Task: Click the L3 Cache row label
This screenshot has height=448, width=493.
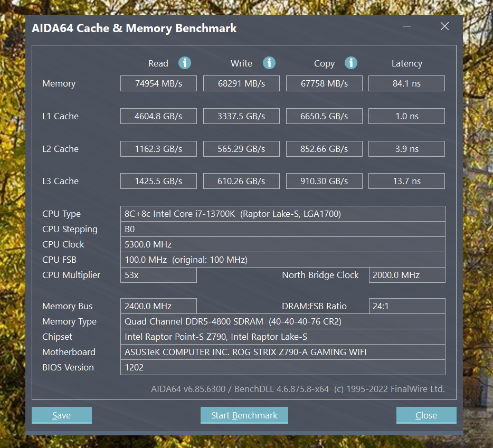Action: [60, 181]
